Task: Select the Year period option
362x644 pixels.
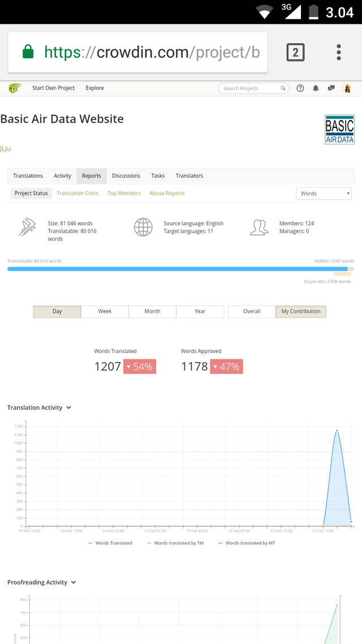Action: click(x=200, y=311)
